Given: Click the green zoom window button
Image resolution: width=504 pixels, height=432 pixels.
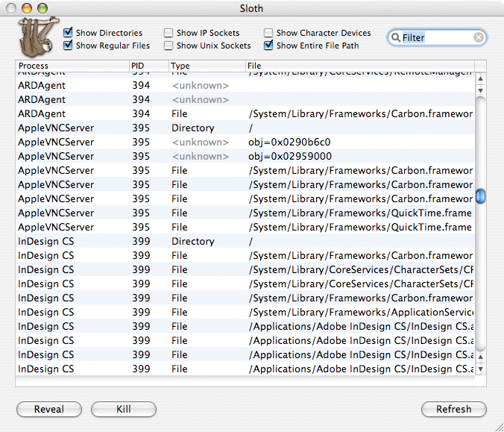Looking at the screenshot, I should pos(42,8).
